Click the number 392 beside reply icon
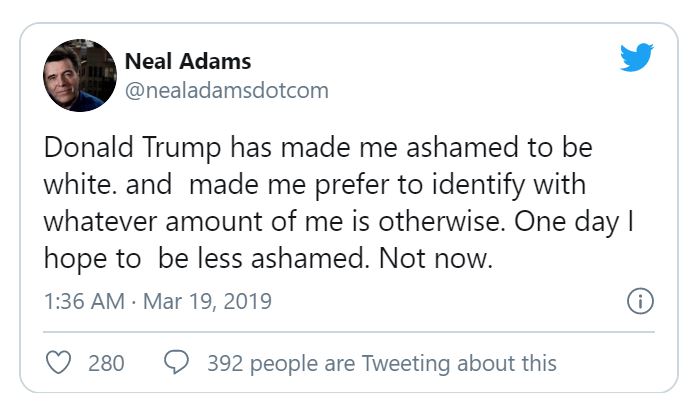This screenshot has width=688, height=411. (226, 362)
